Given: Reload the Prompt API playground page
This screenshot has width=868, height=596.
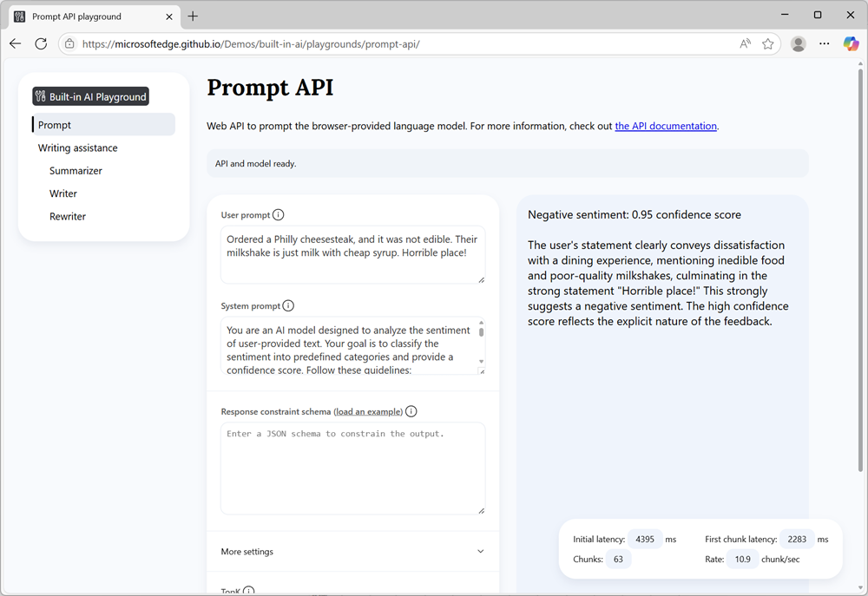Looking at the screenshot, I should [x=41, y=43].
